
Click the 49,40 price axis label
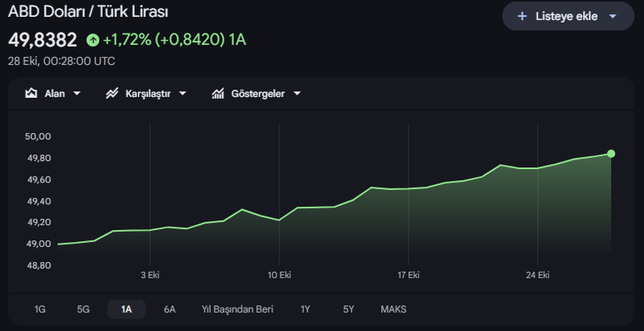(39, 201)
